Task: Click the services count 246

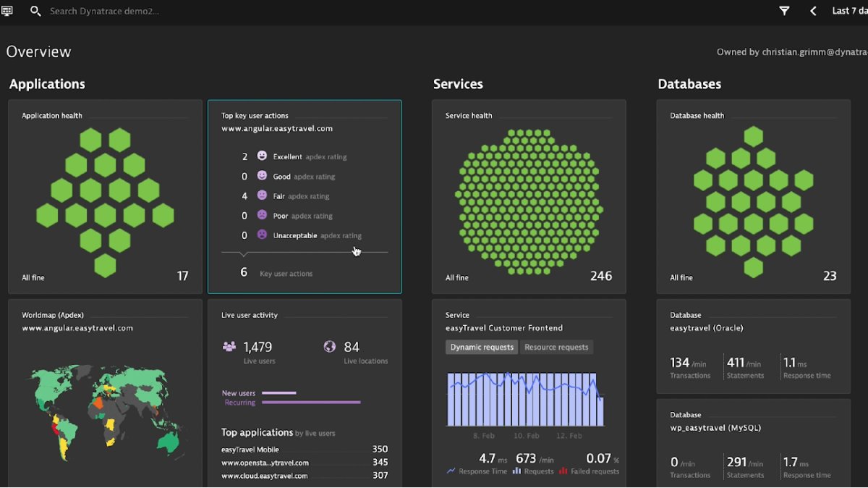Action: (601, 276)
